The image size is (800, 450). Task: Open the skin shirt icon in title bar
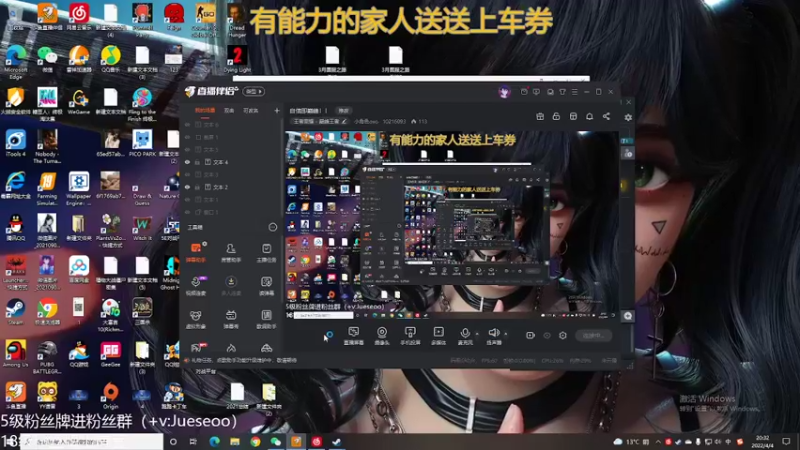point(562,92)
